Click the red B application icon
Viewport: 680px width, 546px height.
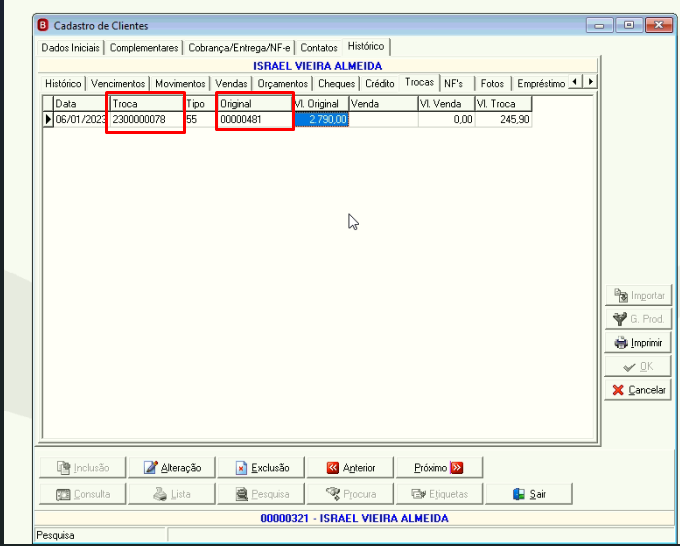(43, 25)
